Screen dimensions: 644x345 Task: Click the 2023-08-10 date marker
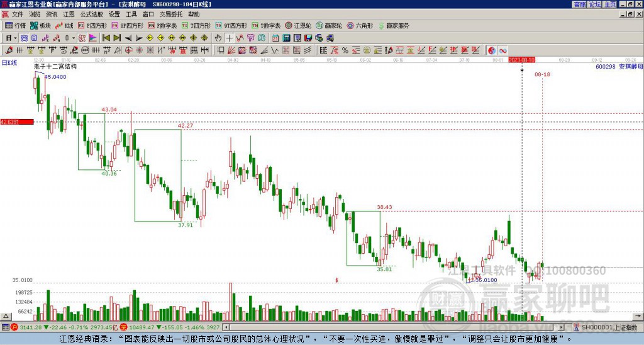(521, 60)
